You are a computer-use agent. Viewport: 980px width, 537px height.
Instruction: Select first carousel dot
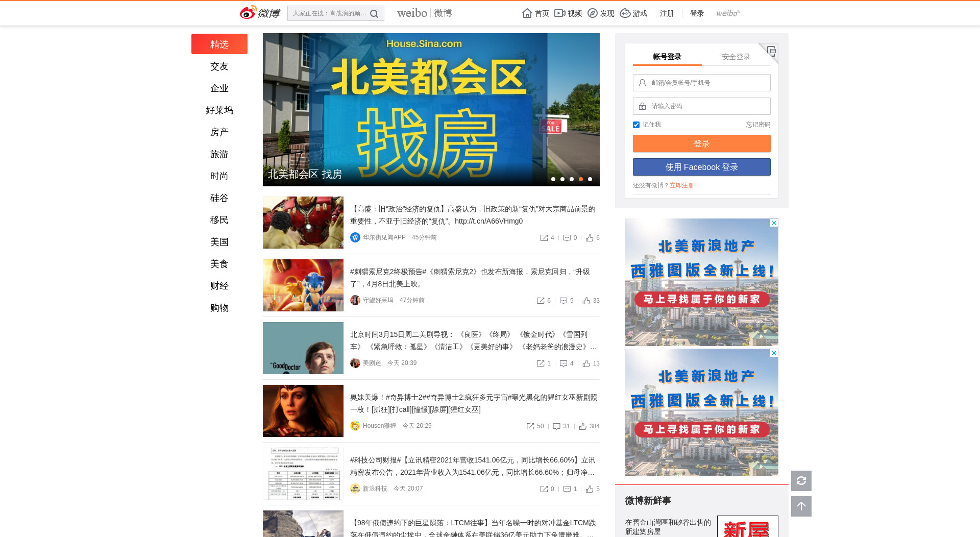[x=553, y=179]
